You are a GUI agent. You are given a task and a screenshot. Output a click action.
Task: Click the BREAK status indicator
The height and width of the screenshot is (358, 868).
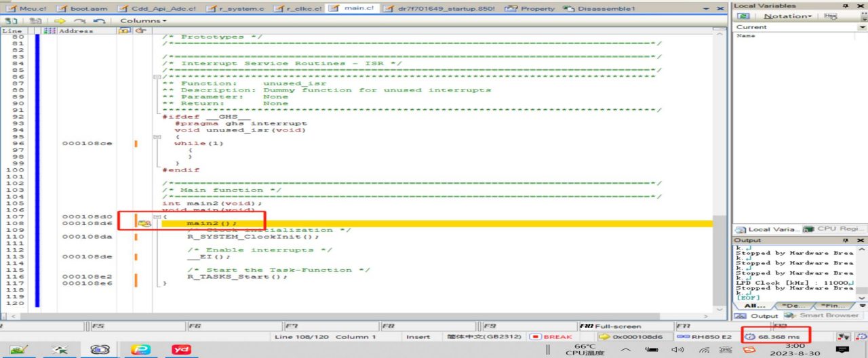[x=551, y=337]
